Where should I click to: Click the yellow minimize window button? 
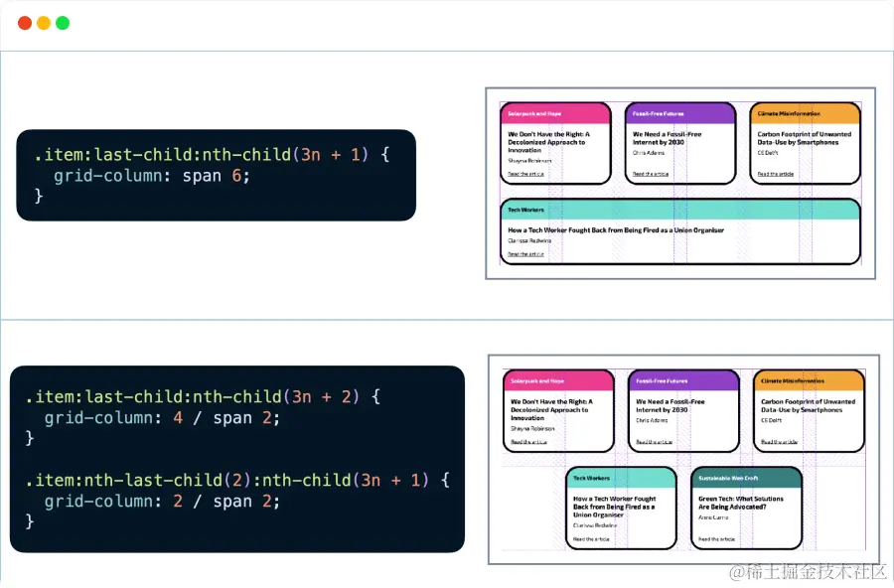click(44, 23)
